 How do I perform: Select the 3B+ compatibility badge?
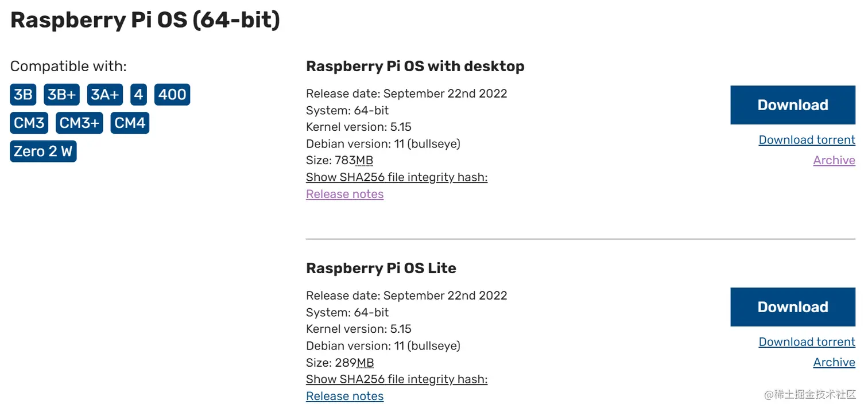click(x=61, y=94)
